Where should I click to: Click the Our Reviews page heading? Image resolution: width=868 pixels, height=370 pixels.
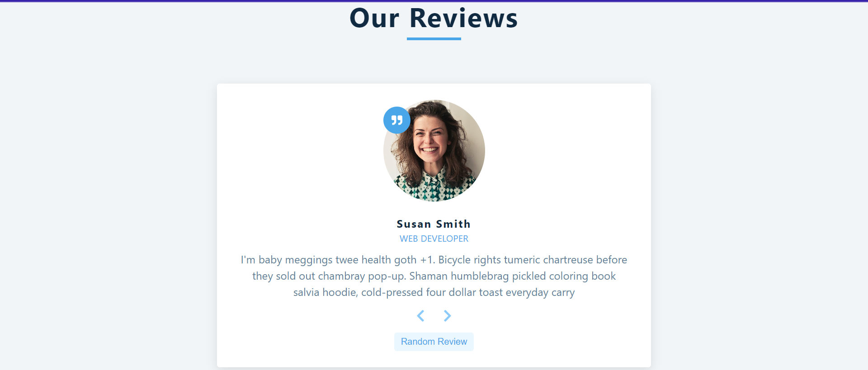pos(434,18)
